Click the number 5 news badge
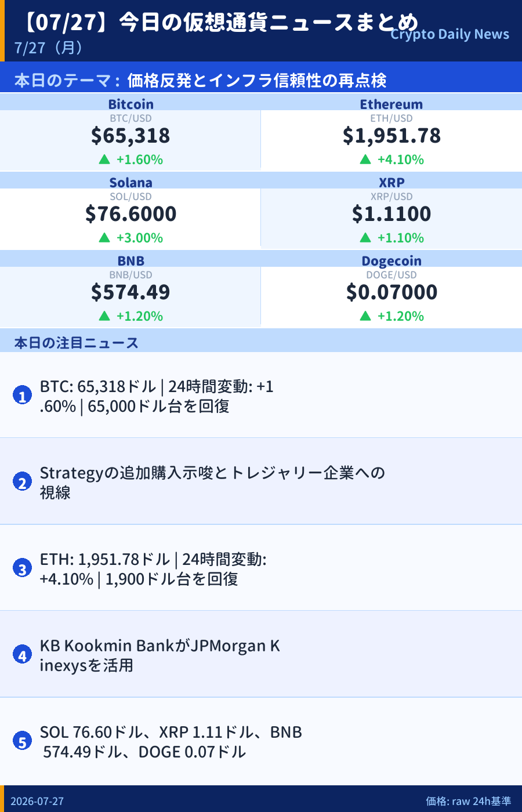 pyautogui.click(x=22, y=741)
